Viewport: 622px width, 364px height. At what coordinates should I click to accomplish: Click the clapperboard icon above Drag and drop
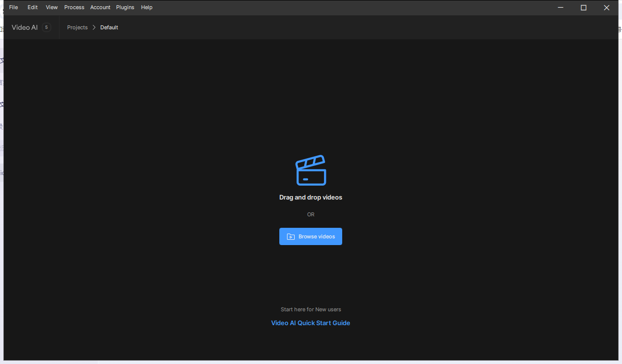coord(311,170)
